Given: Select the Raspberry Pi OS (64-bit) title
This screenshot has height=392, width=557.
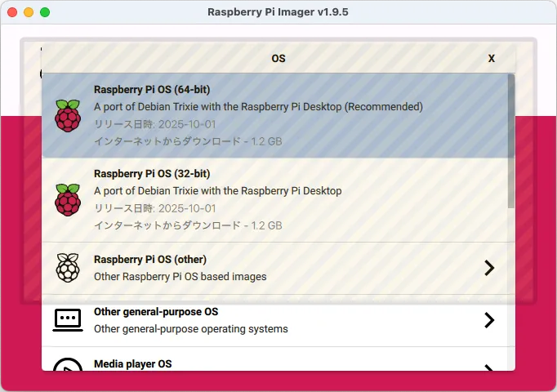Looking at the screenshot, I should [152, 90].
